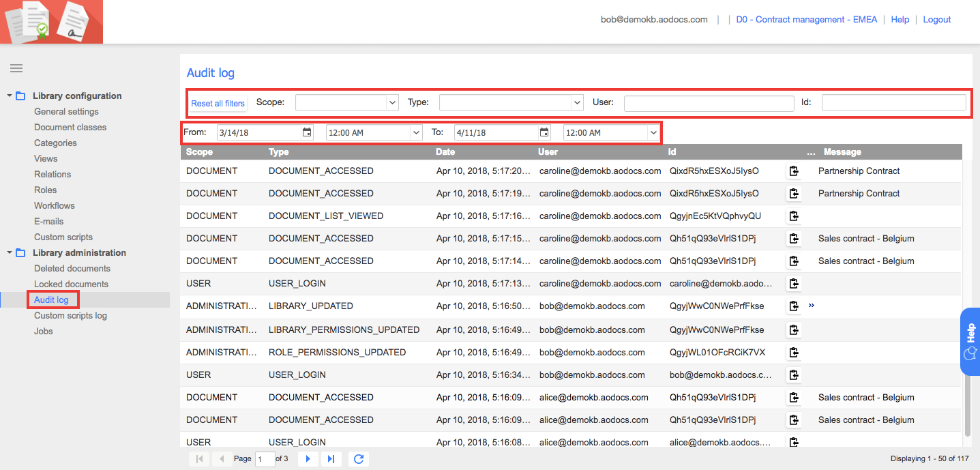Focus the User filter field
Image resolution: width=980 pixels, height=470 pixels.
point(709,103)
